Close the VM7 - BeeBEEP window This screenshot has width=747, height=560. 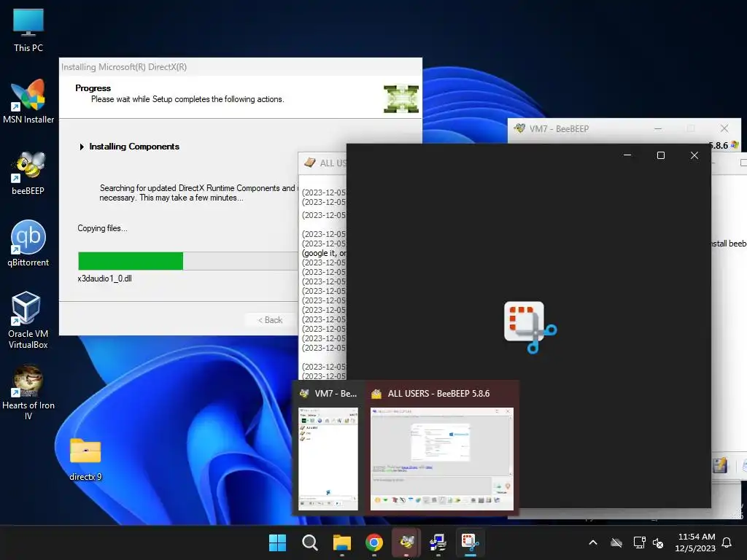coord(724,128)
